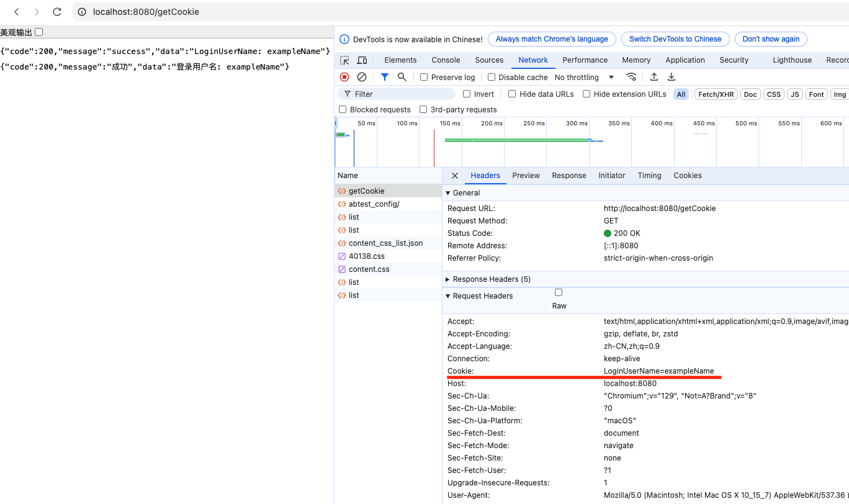Switch to the Elements panel
849x504 pixels.
coord(400,60)
